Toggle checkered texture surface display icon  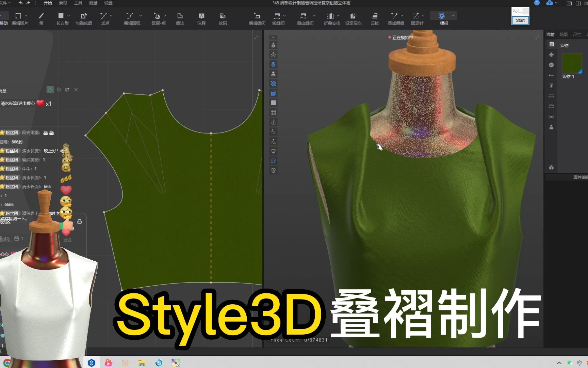coord(273,83)
